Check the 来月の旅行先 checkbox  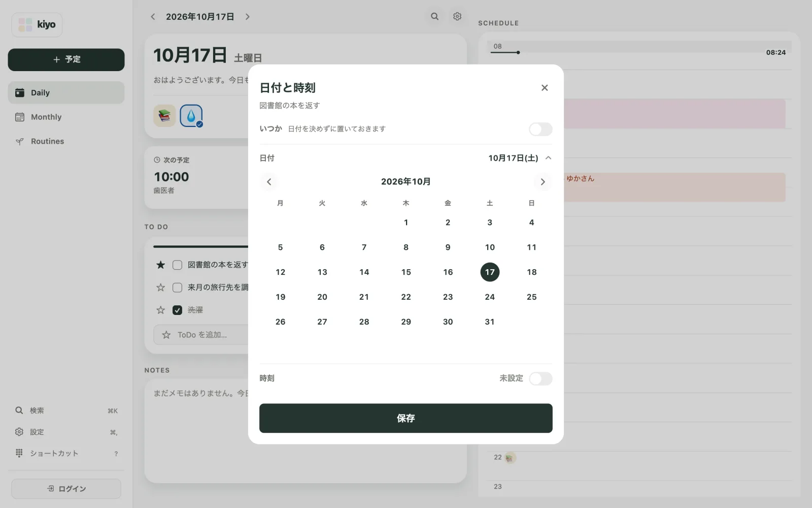pyautogui.click(x=177, y=288)
